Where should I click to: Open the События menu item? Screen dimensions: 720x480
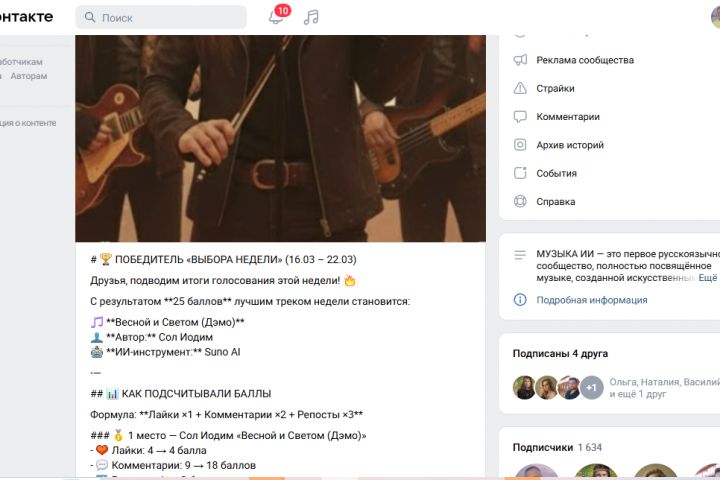pyautogui.click(x=557, y=174)
